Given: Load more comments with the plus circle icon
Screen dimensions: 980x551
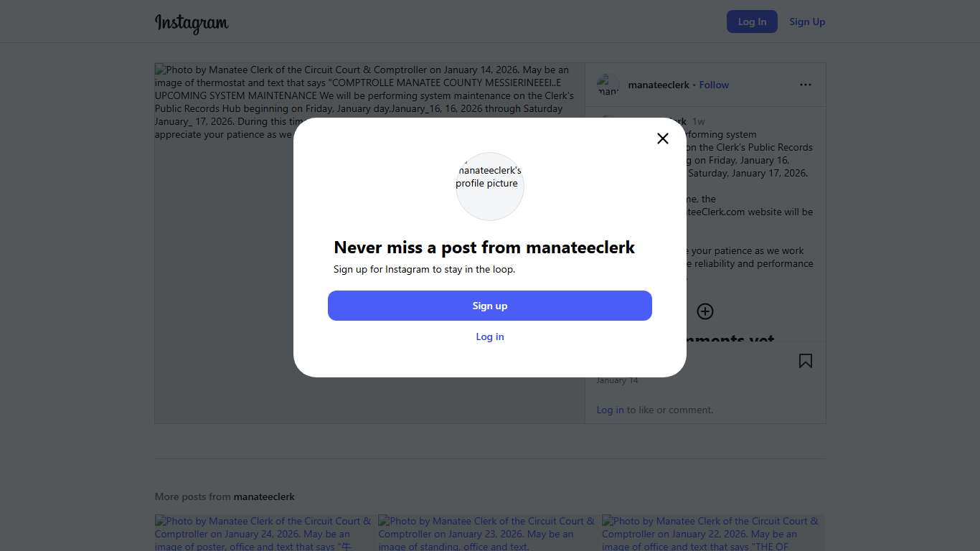Looking at the screenshot, I should (x=705, y=311).
